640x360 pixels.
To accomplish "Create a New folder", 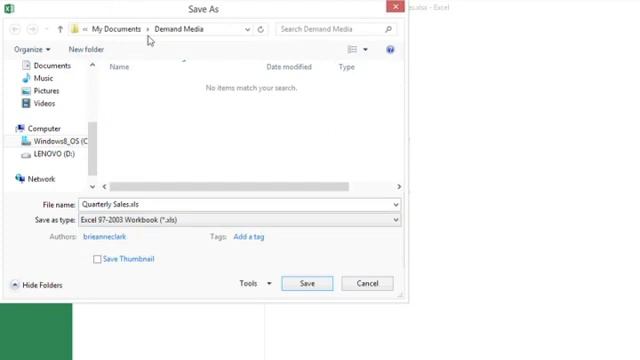I will coord(86,49).
